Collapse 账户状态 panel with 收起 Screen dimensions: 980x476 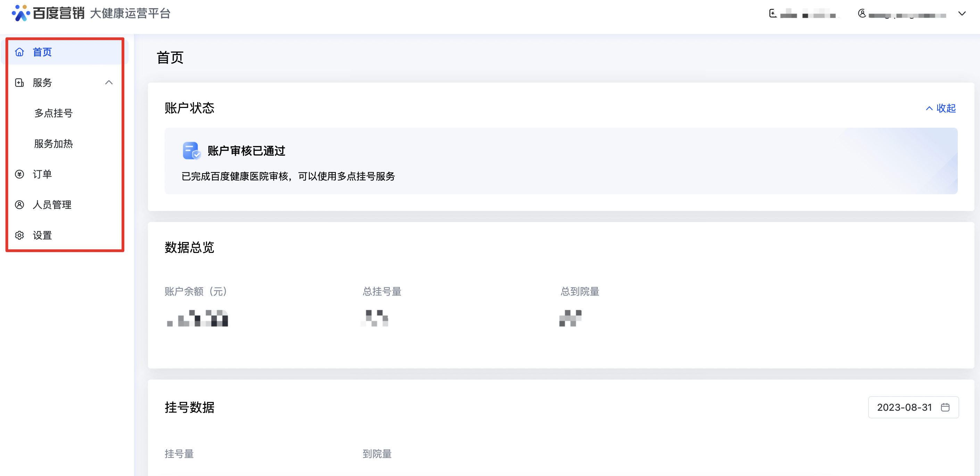941,108
